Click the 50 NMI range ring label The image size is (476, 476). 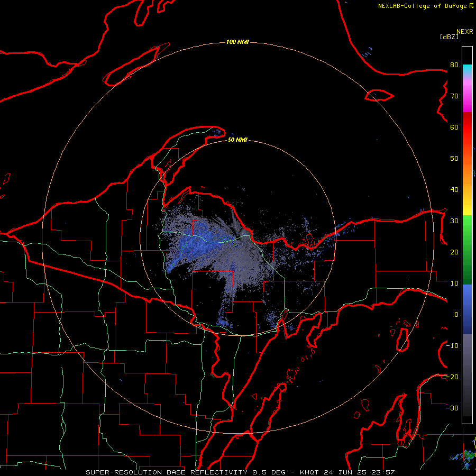click(237, 140)
